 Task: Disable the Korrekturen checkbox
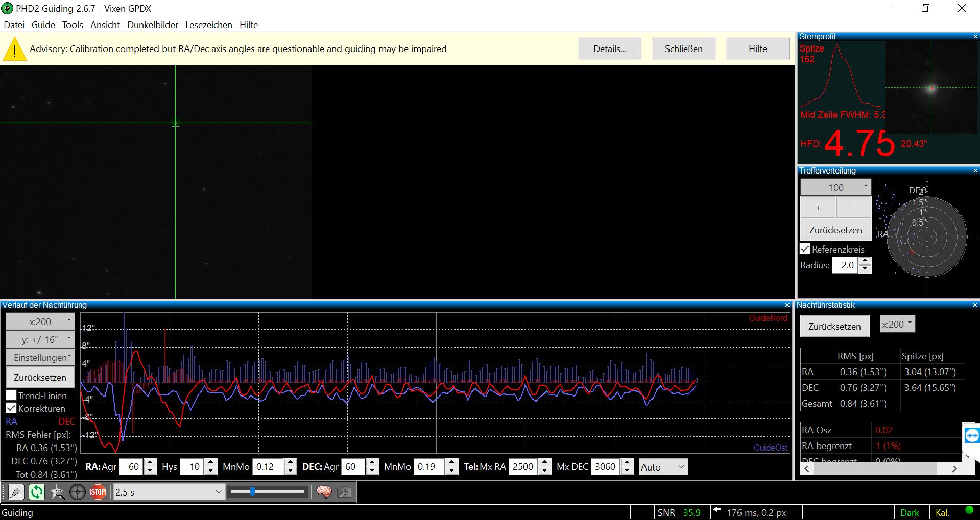pos(11,408)
